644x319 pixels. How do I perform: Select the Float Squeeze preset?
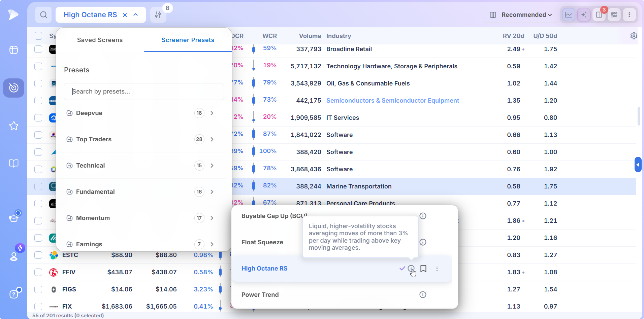262,242
